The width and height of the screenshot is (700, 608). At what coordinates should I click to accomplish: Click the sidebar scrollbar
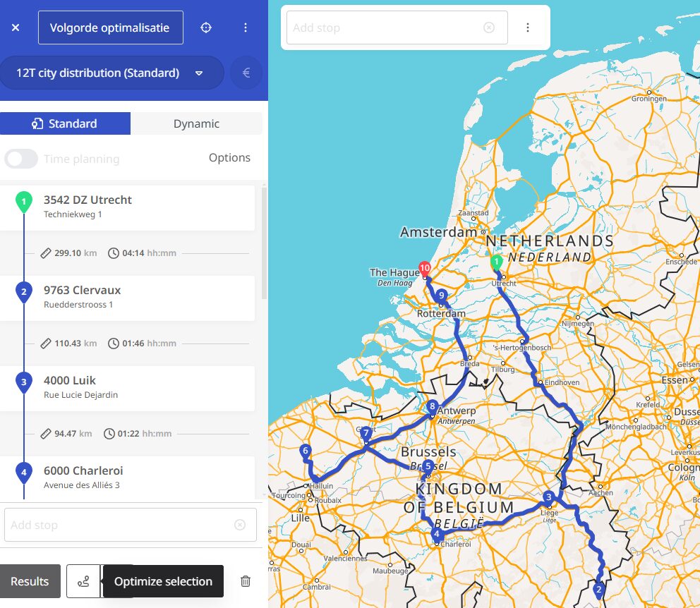263,233
